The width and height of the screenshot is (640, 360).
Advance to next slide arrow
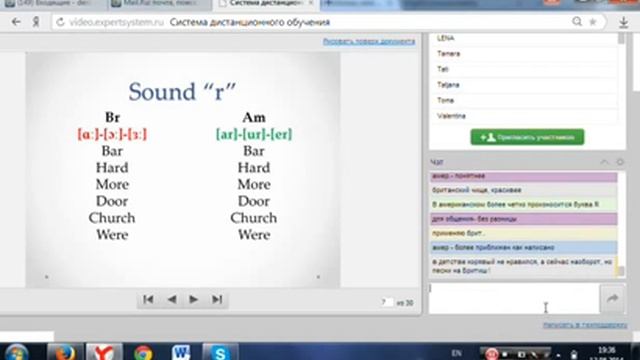[193, 299]
